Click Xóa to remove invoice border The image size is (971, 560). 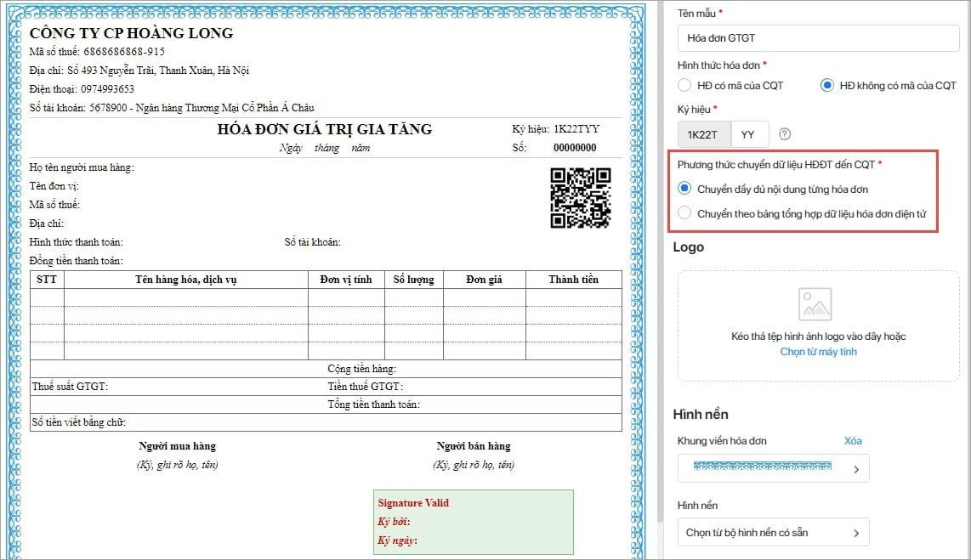click(853, 440)
